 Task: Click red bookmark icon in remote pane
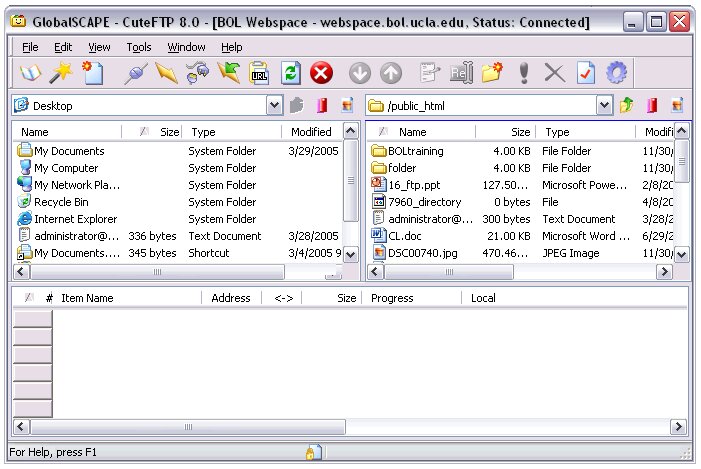pyautogui.click(x=652, y=106)
